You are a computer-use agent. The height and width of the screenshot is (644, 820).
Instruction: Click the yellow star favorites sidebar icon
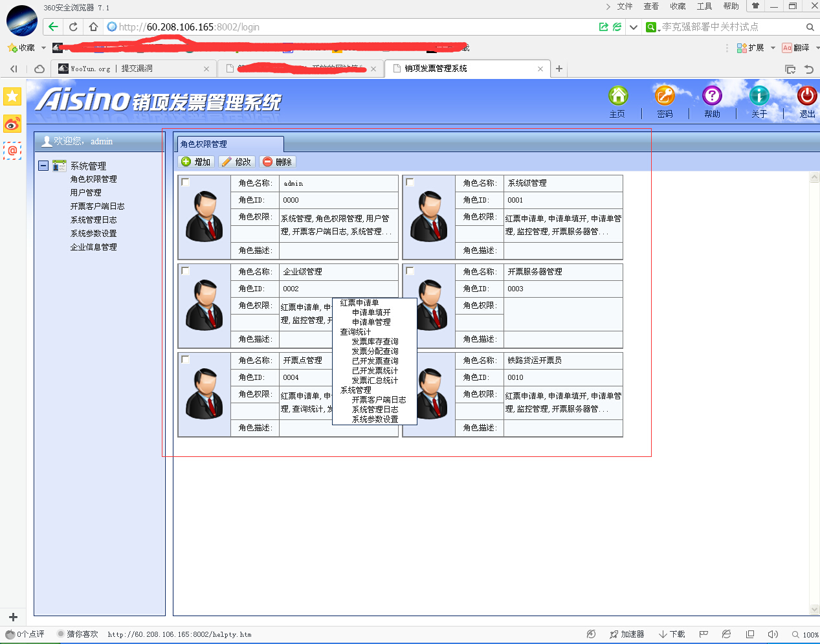(x=12, y=96)
